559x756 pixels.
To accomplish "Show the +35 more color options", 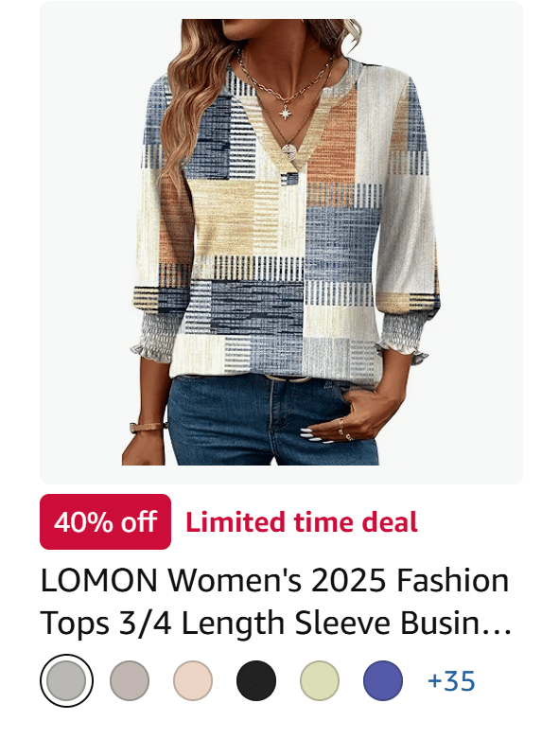I will click(x=451, y=681).
